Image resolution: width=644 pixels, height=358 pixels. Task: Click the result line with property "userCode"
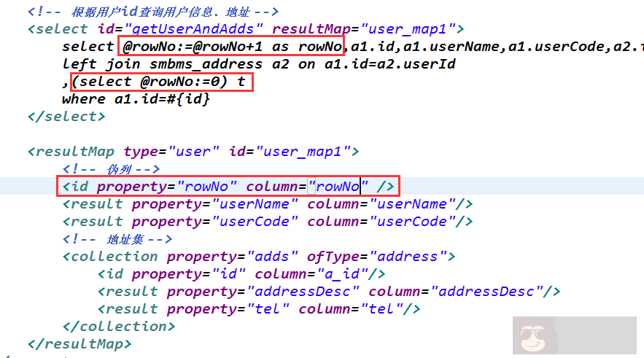click(x=267, y=222)
